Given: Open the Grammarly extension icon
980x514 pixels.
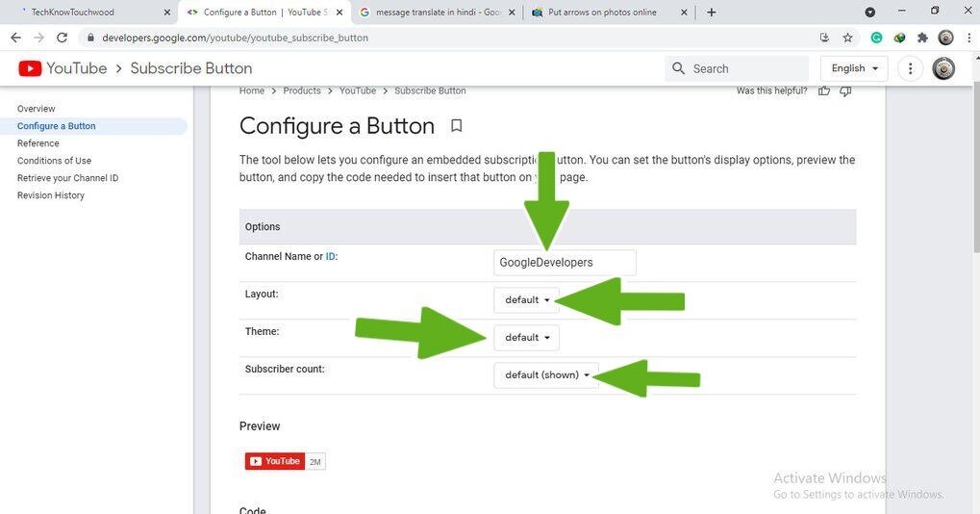Looking at the screenshot, I should [876, 38].
